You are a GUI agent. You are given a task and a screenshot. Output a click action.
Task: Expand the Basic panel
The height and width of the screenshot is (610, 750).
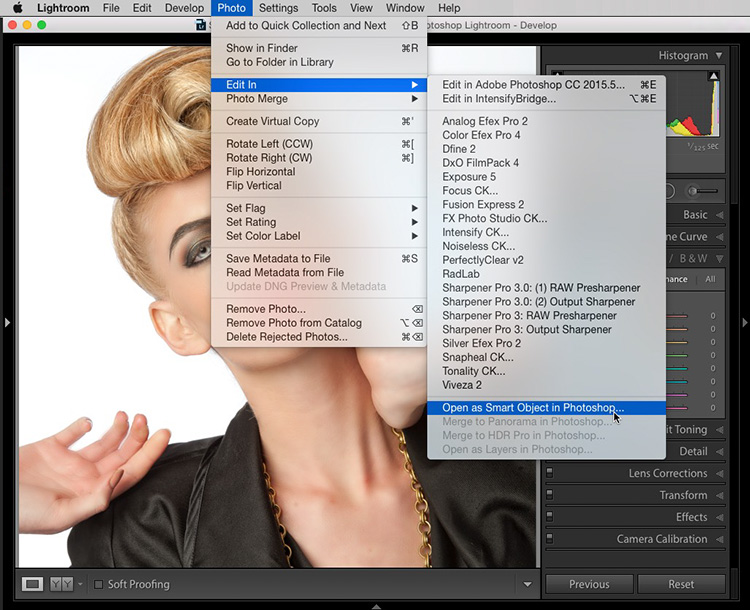click(719, 215)
